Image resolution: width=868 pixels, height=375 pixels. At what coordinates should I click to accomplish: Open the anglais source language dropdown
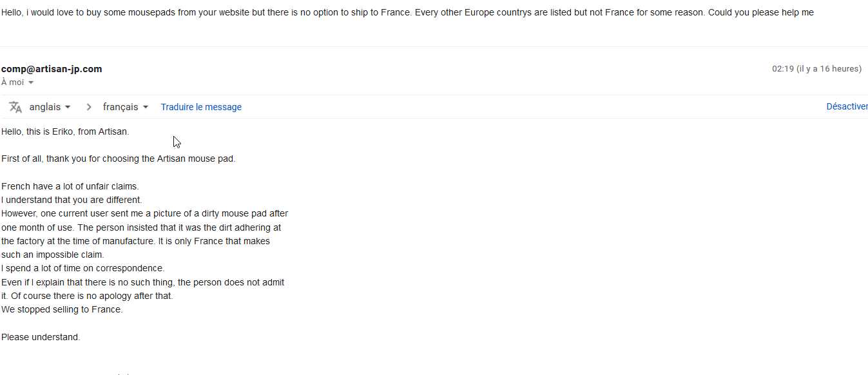click(x=50, y=107)
